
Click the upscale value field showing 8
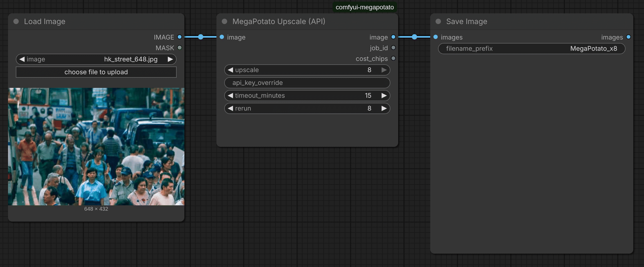click(307, 70)
